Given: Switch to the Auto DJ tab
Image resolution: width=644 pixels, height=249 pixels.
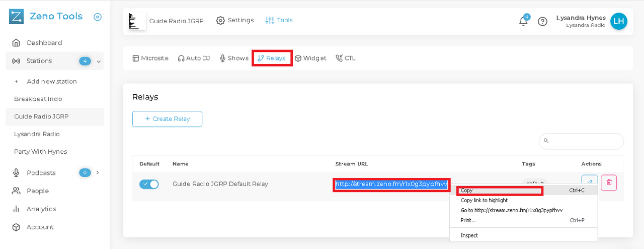Looking at the screenshot, I should tap(194, 58).
